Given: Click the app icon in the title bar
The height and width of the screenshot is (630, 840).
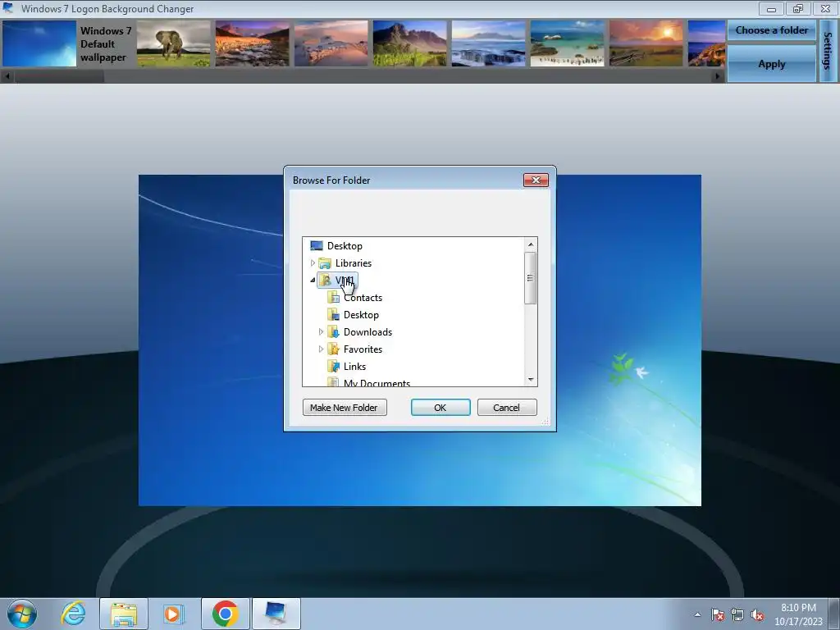Looking at the screenshot, I should tap(8, 8).
